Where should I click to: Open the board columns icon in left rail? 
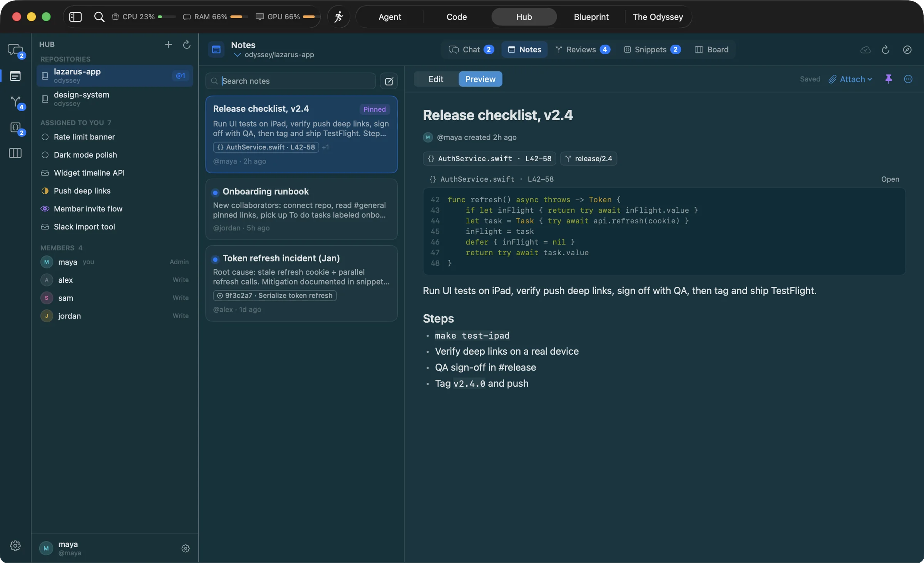15,153
